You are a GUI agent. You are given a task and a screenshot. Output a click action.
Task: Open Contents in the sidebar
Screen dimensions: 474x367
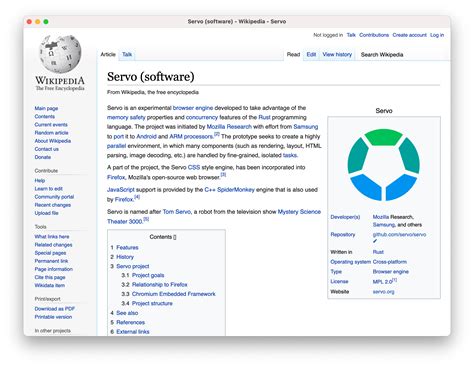point(45,116)
